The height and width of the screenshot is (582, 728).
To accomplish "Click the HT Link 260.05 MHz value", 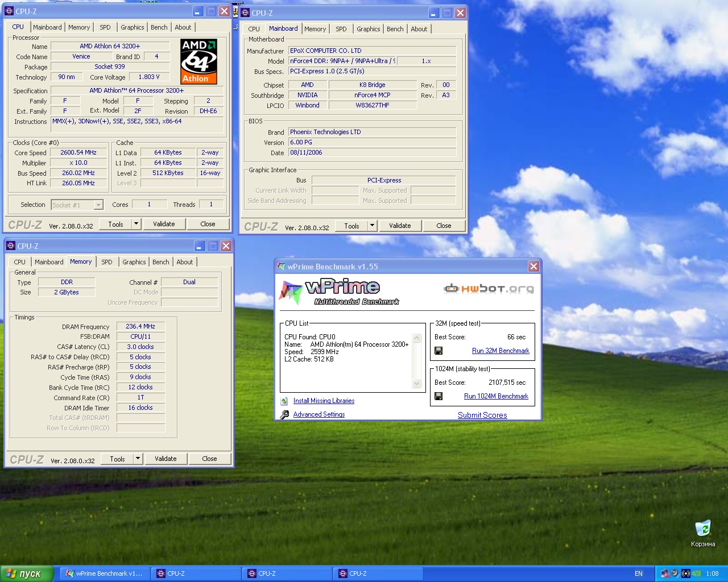I will pyautogui.click(x=78, y=184).
